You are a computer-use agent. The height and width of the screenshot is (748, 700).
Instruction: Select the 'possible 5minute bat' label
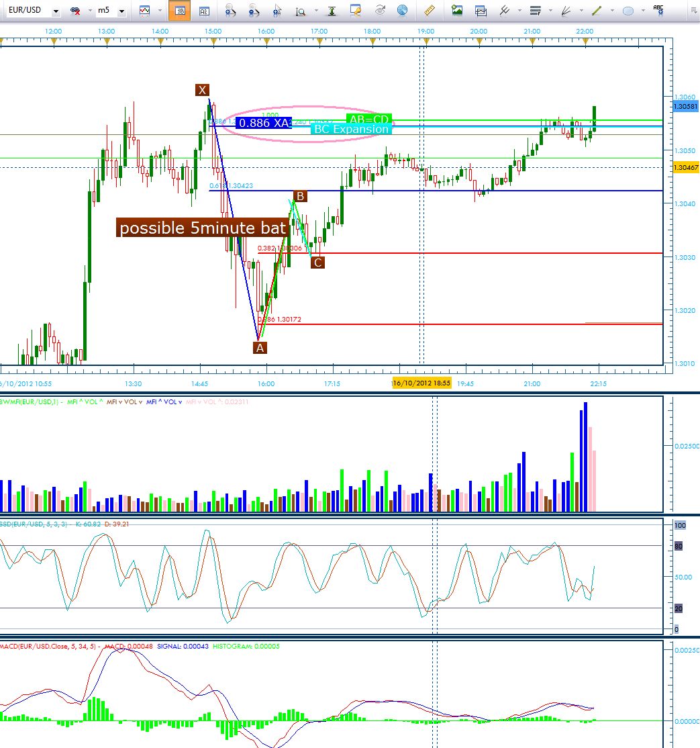[x=203, y=228]
